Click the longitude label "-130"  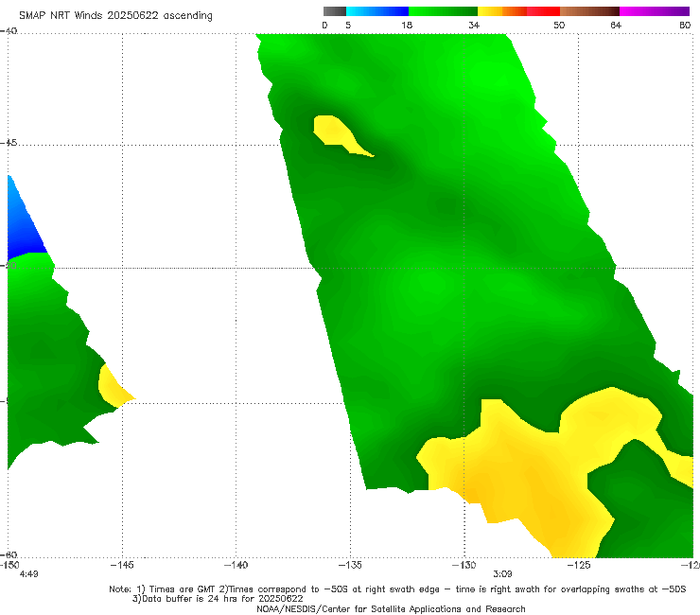464,565
